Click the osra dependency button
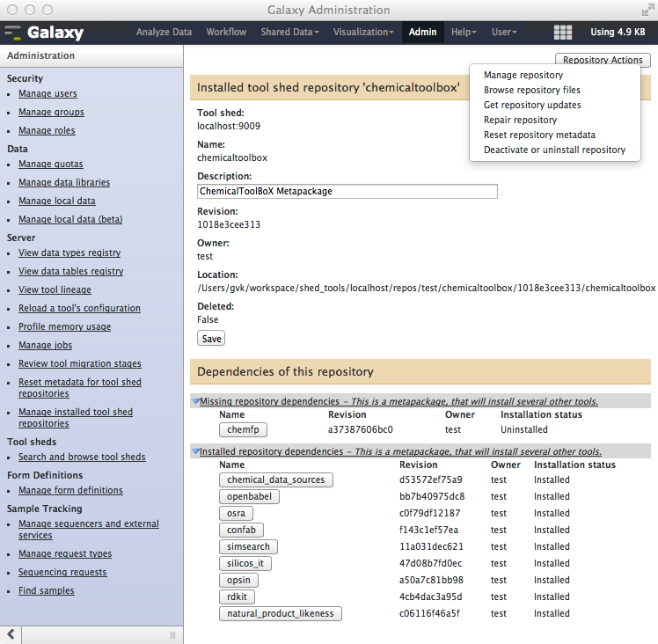658x644 pixels. pyautogui.click(x=236, y=513)
